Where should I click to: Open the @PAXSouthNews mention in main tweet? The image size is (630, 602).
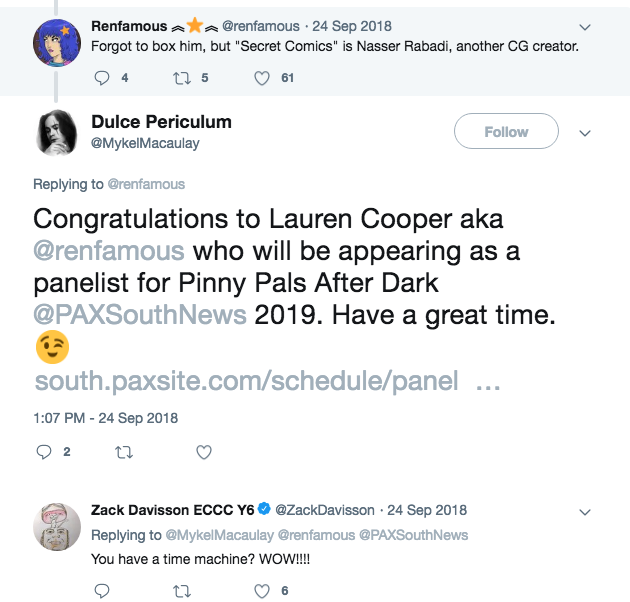tap(140, 315)
